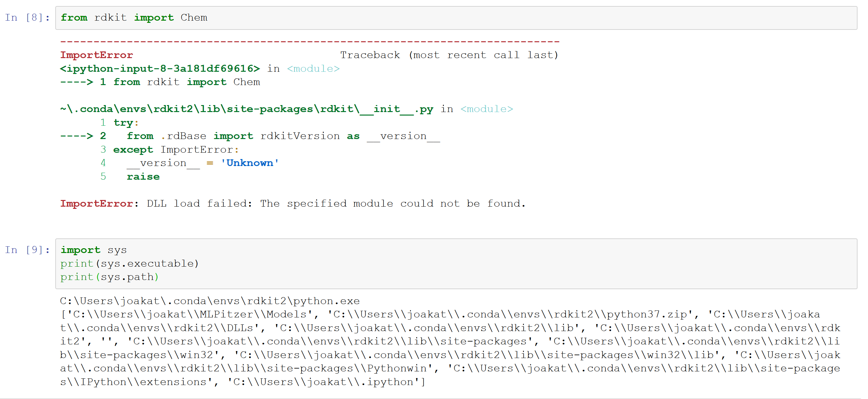
Task: Click 'Traceback (most recent call last)' text
Action: (x=449, y=55)
